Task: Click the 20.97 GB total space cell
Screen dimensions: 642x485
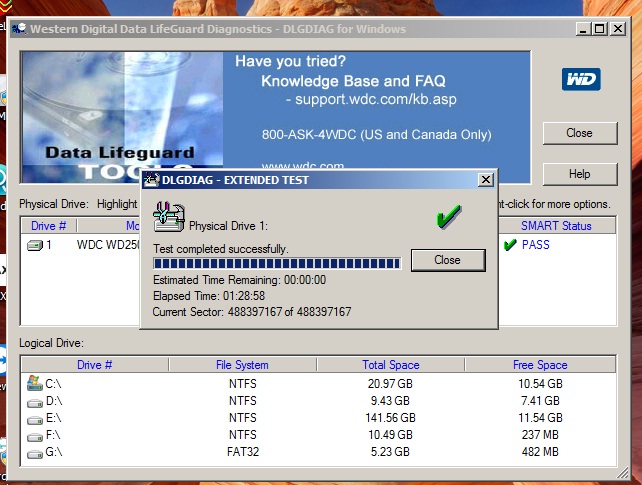Action: pyautogui.click(x=390, y=384)
